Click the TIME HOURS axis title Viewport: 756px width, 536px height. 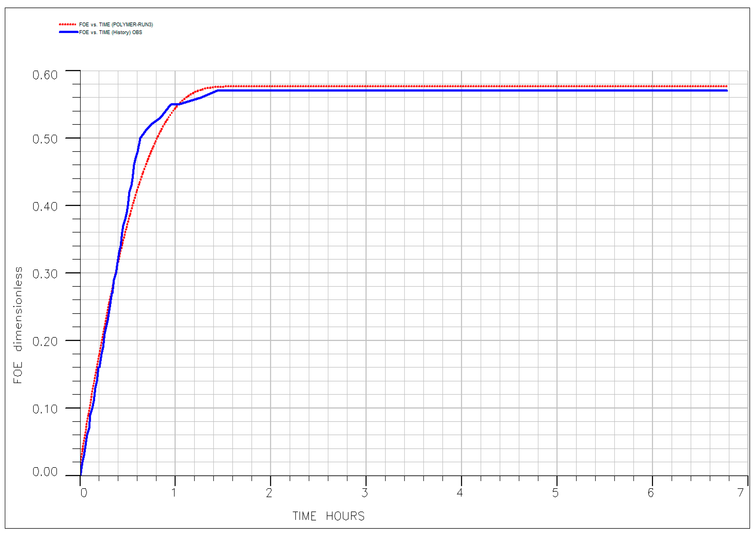click(329, 516)
